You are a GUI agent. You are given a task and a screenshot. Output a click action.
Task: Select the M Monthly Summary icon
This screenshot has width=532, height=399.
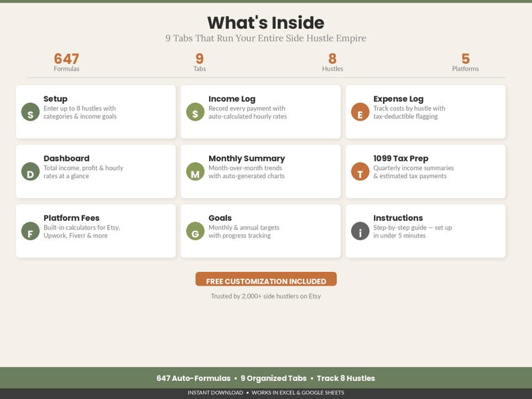196,171
